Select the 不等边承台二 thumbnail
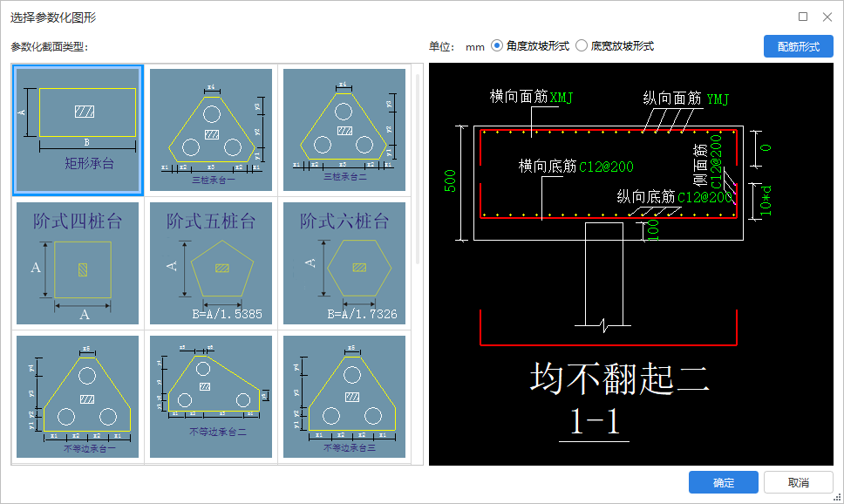The image size is (844, 504). coord(211,397)
